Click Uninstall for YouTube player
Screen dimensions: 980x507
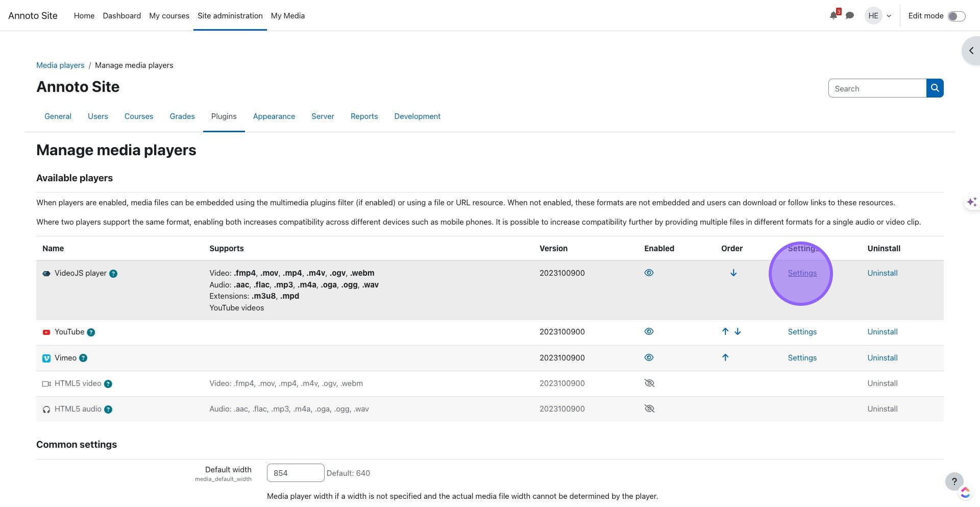pyautogui.click(x=882, y=332)
